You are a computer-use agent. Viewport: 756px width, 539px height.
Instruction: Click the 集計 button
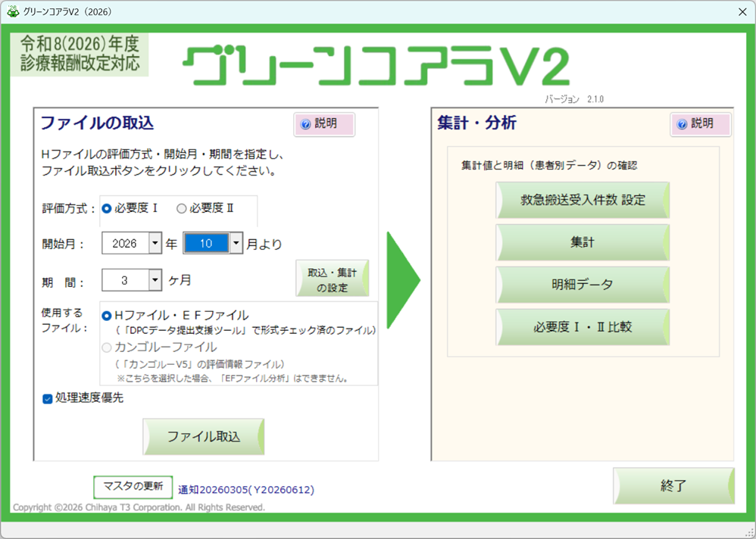pos(583,242)
